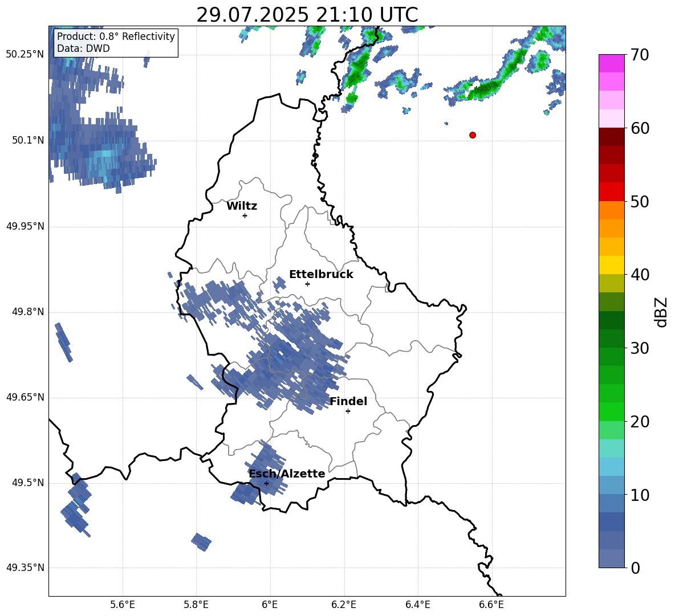
Task: Click the Findel location cross marker
Action: [348, 411]
